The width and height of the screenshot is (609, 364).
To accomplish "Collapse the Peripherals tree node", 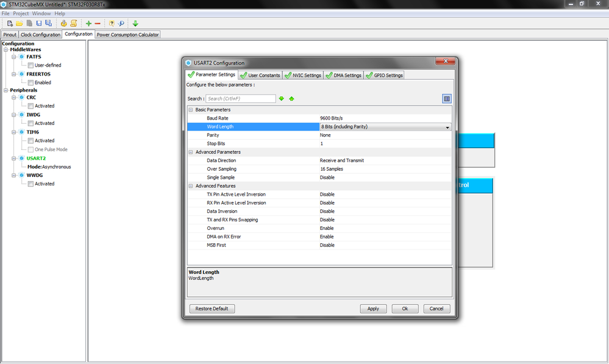I will coord(6,90).
